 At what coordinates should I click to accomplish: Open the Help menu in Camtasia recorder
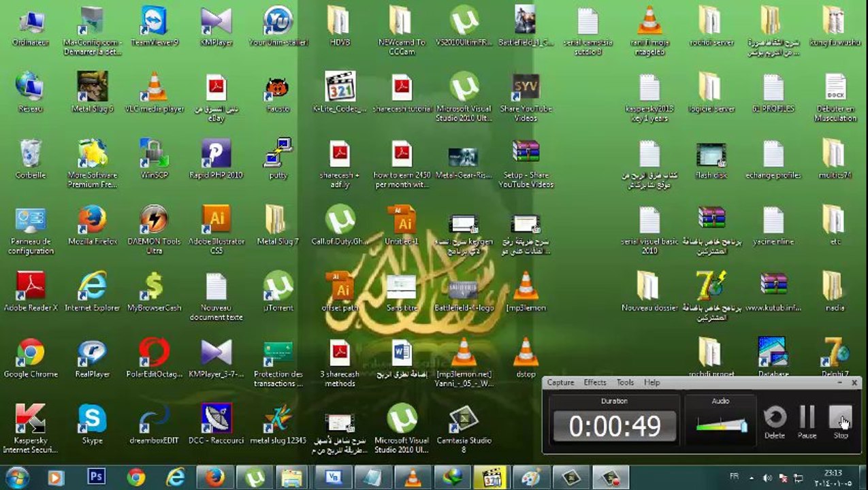click(x=652, y=382)
